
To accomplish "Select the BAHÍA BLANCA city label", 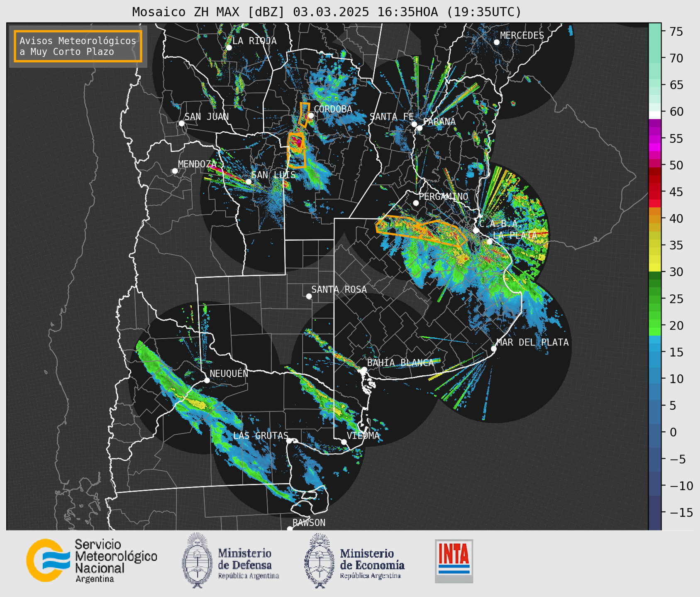I will (x=400, y=363).
